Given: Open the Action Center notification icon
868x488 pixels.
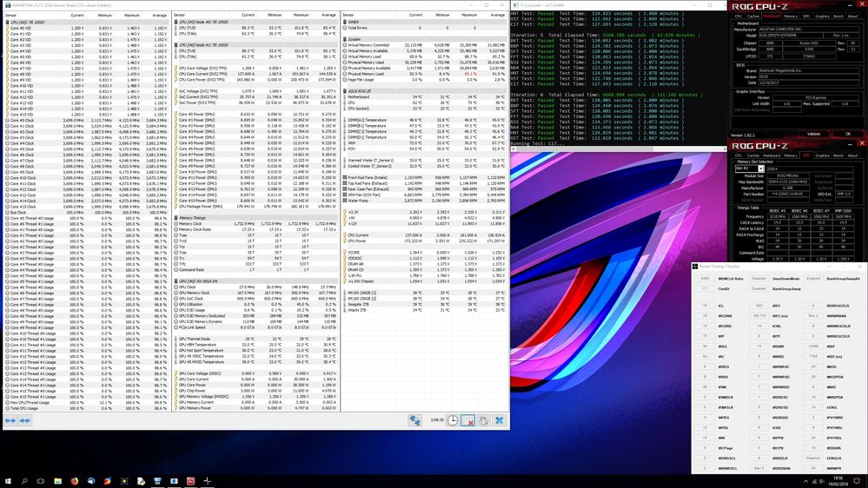Looking at the screenshot, I should point(857,481).
